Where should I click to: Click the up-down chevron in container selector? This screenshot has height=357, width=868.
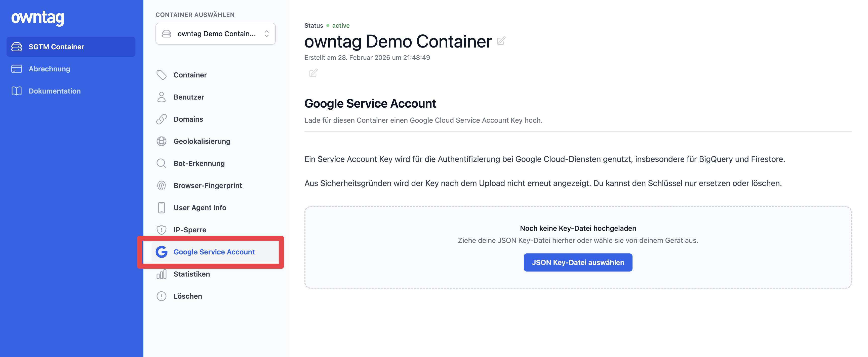pyautogui.click(x=266, y=34)
